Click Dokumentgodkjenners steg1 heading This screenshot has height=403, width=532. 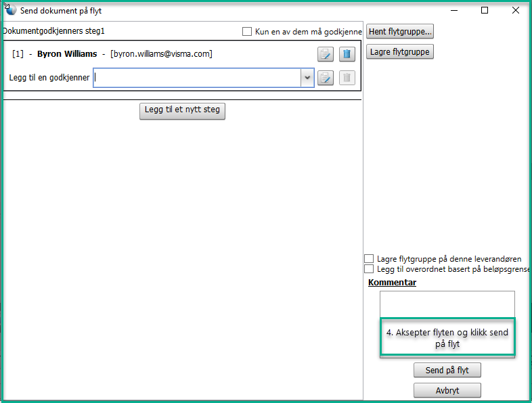53,31
